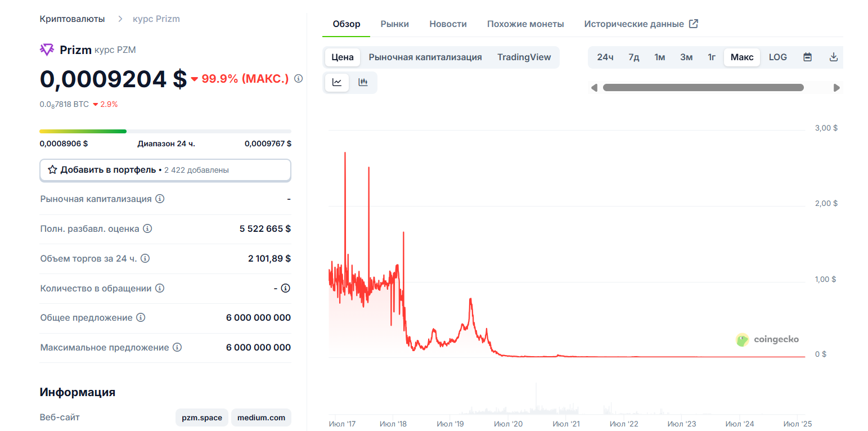
Task: Open the calendar date range picker
Action: pos(807,57)
